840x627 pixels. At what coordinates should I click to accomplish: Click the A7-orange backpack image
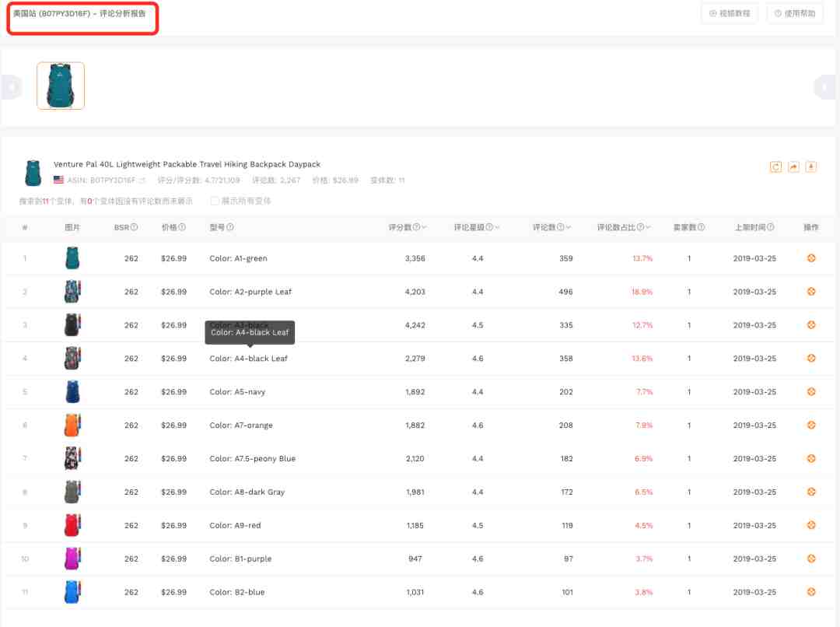pos(72,425)
